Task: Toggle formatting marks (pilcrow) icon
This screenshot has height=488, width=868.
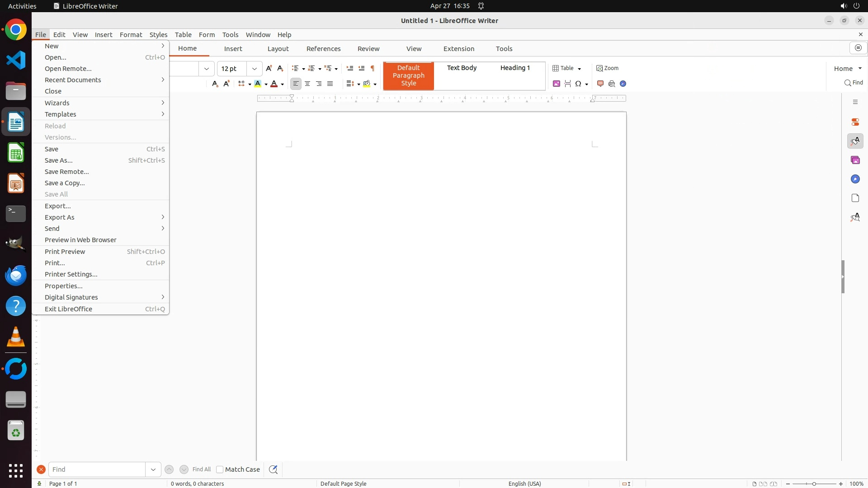Action: pyautogui.click(x=373, y=68)
